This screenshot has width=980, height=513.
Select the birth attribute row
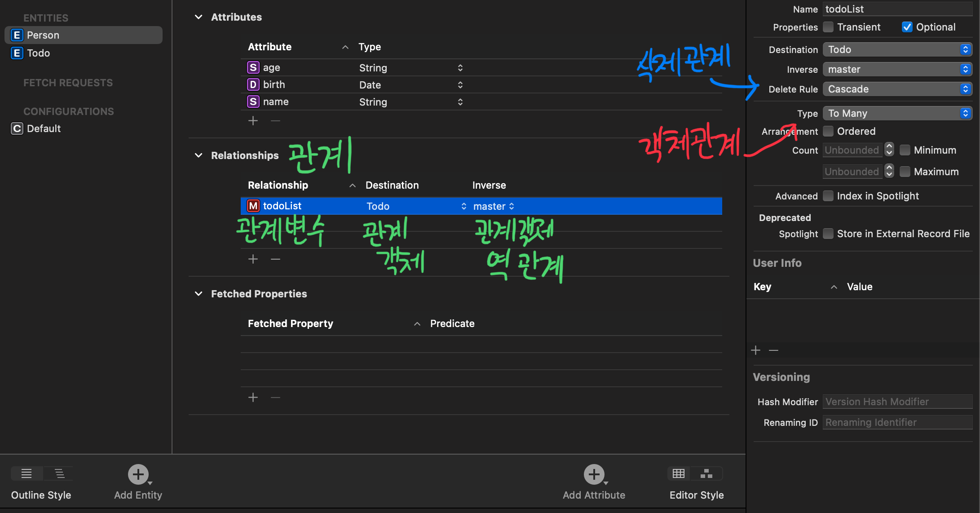pyautogui.click(x=274, y=84)
